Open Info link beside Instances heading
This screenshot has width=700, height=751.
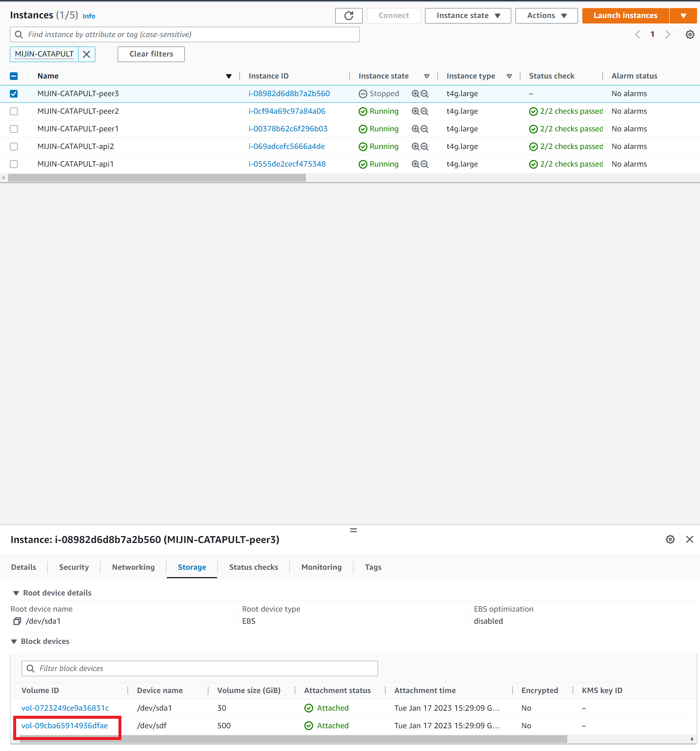[x=89, y=16]
